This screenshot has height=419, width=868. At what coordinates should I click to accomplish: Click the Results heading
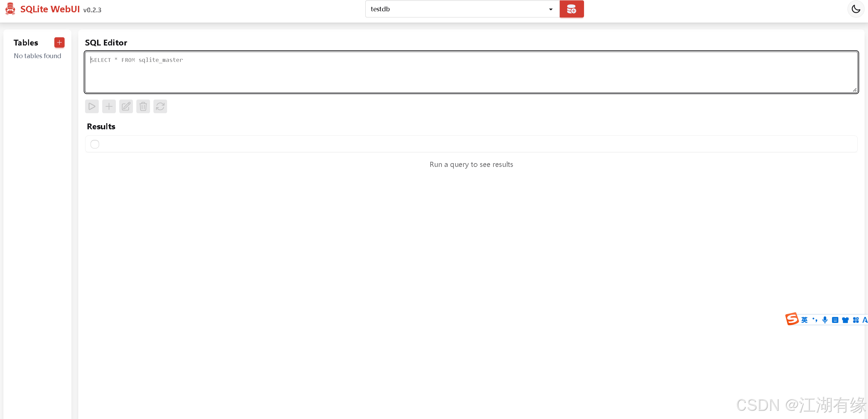101,127
